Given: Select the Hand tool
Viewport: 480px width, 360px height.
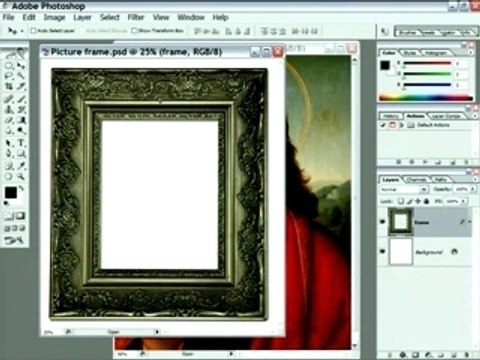Looking at the screenshot, I should [9, 177].
